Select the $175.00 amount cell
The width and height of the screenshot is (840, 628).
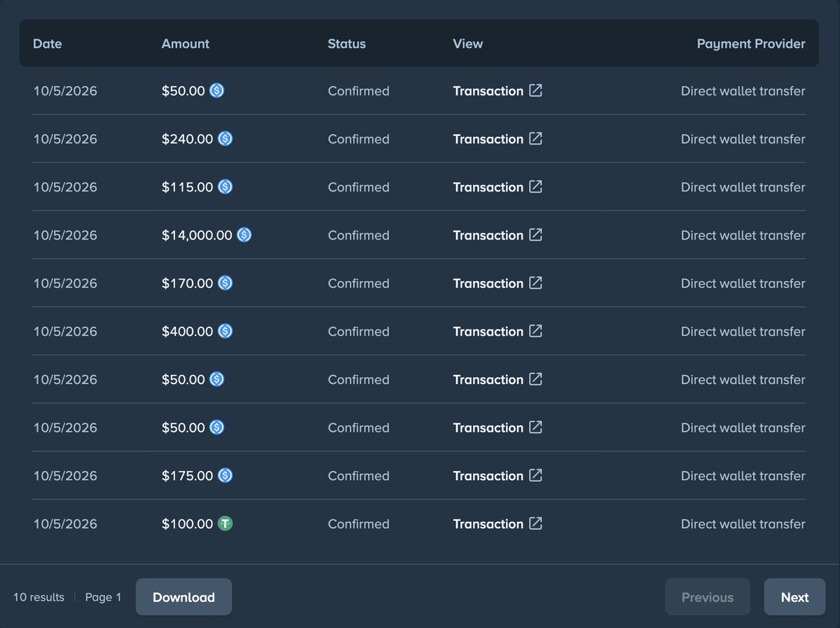[188, 475]
